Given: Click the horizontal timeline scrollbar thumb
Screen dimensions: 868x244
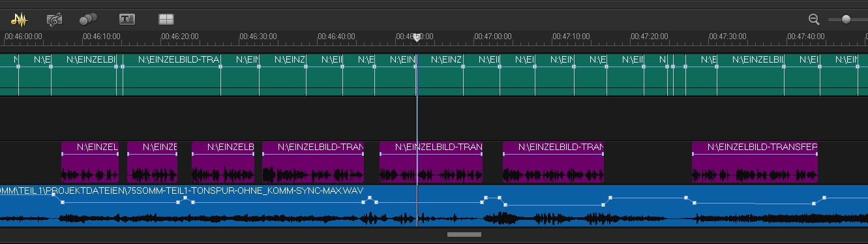Looking at the screenshot, I should [464, 234].
